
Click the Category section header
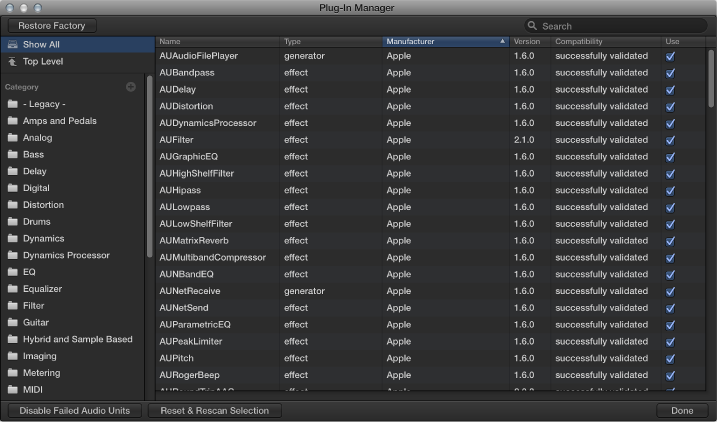pos(22,87)
